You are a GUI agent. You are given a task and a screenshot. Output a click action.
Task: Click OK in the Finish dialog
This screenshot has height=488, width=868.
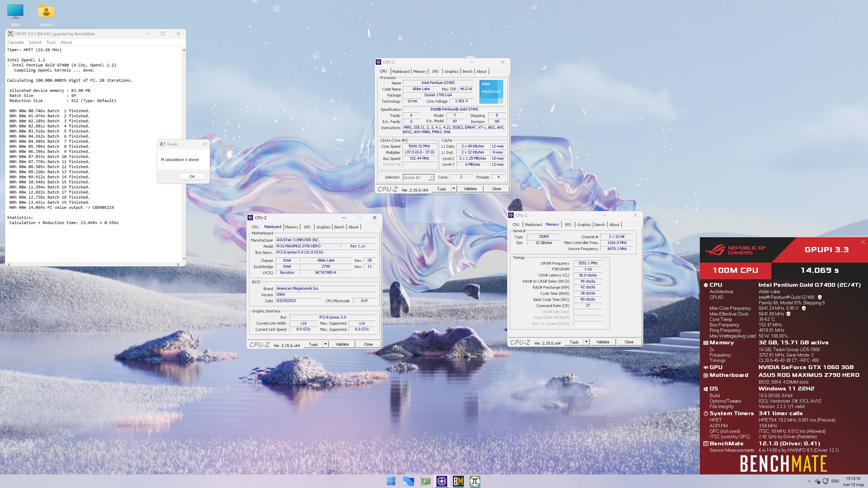[x=192, y=177]
